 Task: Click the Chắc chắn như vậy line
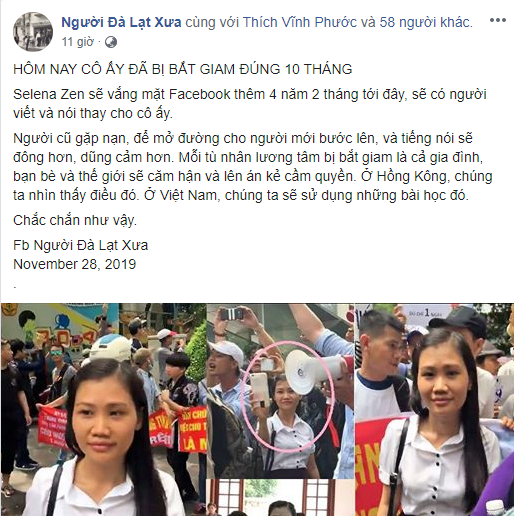click(x=75, y=220)
